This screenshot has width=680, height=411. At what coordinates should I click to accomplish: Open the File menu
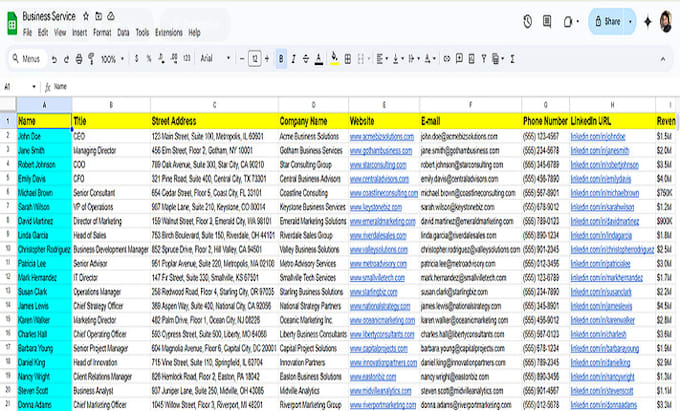tap(27, 33)
